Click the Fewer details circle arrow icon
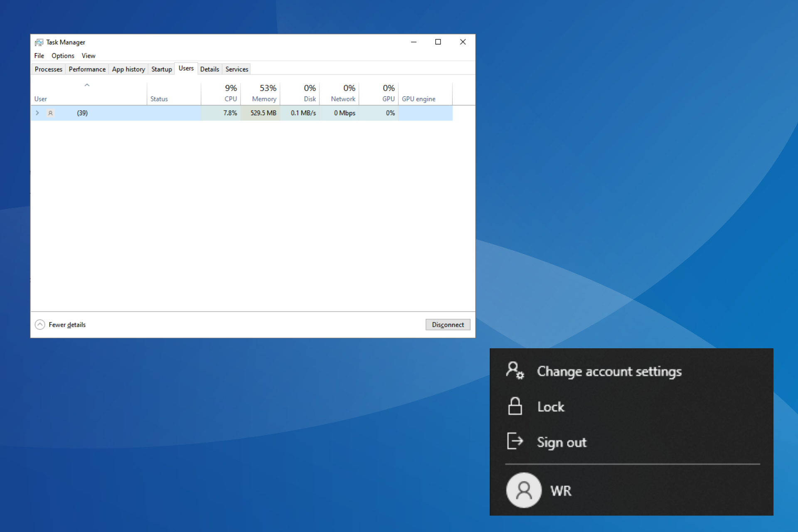 coord(40,325)
